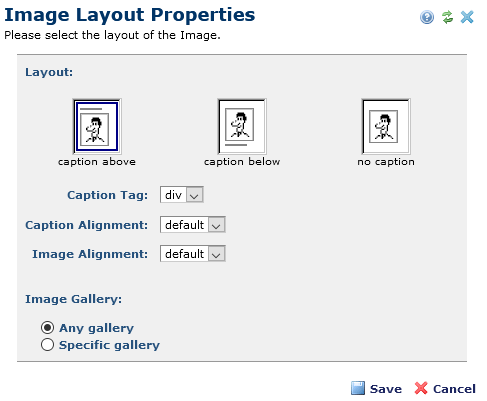Select the caption above layout thumbnail
487x401 pixels.
point(97,126)
